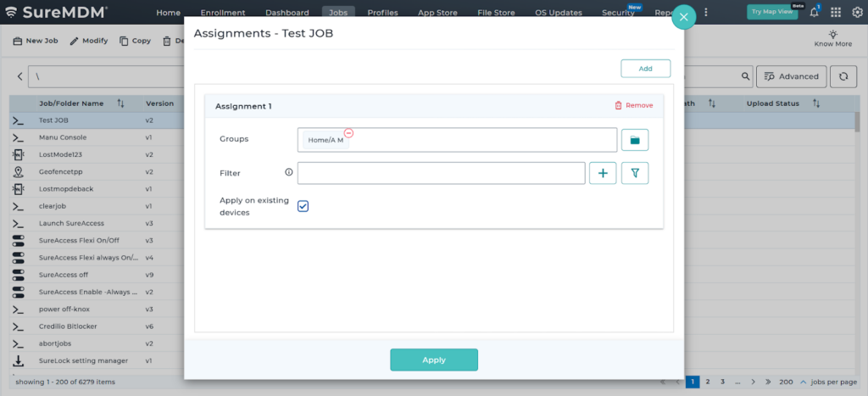This screenshot has width=868, height=396.
Task: Click the refresh jobs list icon
Action: coord(843,76)
